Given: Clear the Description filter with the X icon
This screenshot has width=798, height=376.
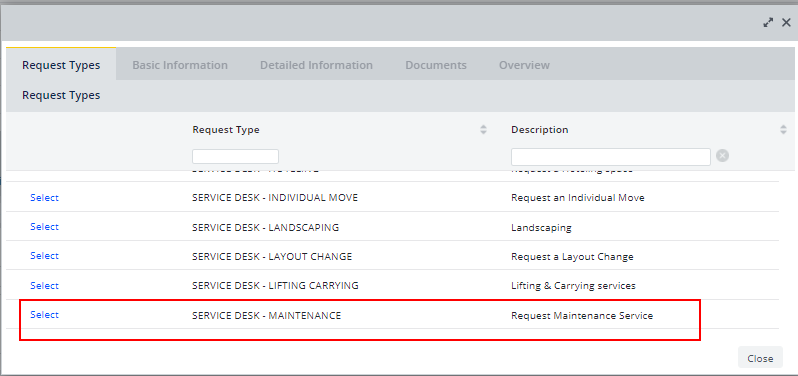Looking at the screenshot, I should coord(722,156).
